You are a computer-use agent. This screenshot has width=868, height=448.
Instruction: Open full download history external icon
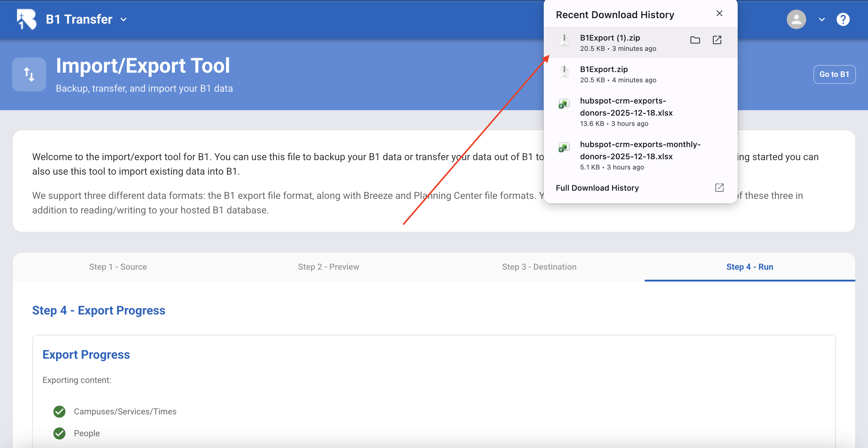pyautogui.click(x=719, y=187)
